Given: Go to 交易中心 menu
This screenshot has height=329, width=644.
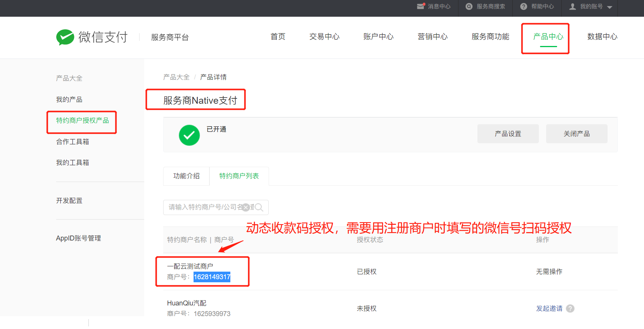Looking at the screenshot, I should pyautogui.click(x=324, y=37).
